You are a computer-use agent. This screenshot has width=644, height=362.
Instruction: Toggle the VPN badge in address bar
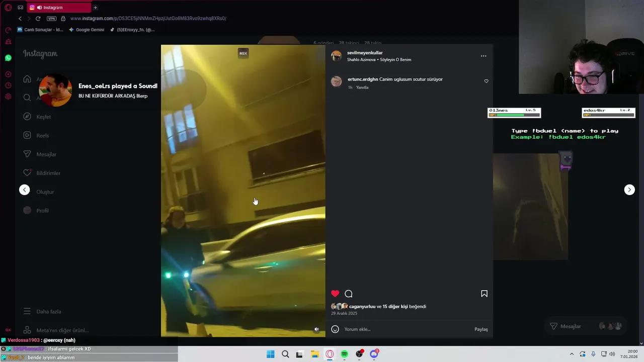coord(51,19)
